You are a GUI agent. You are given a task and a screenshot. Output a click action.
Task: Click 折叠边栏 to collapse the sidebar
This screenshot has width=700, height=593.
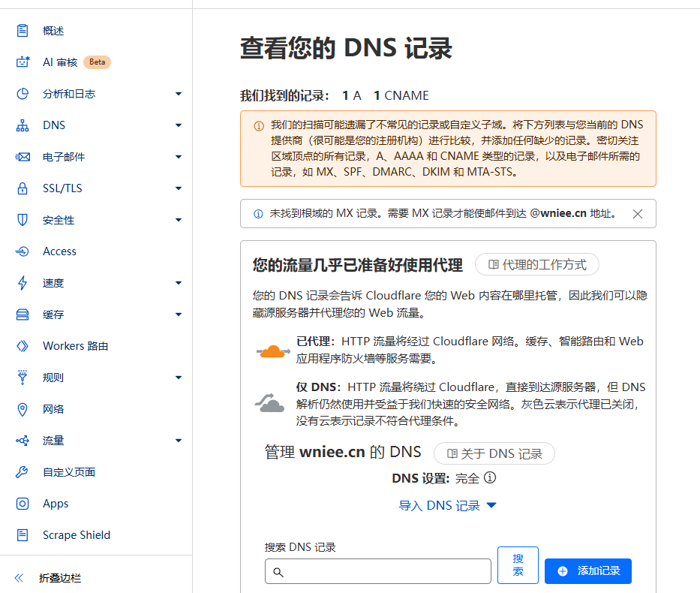click(x=60, y=578)
